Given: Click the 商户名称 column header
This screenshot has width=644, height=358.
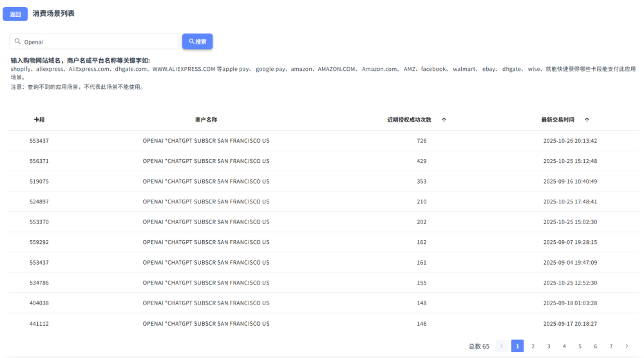Looking at the screenshot, I should pyautogui.click(x=206, y=120).
